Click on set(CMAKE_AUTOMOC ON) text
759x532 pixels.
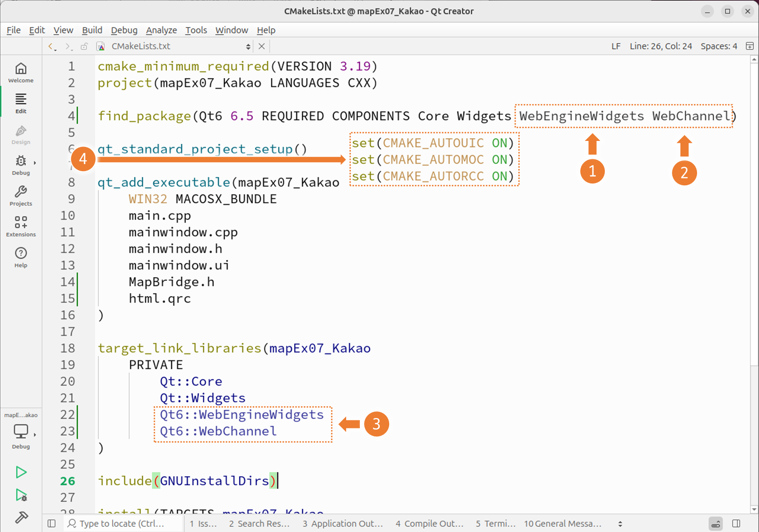click(x=432, y=160)
